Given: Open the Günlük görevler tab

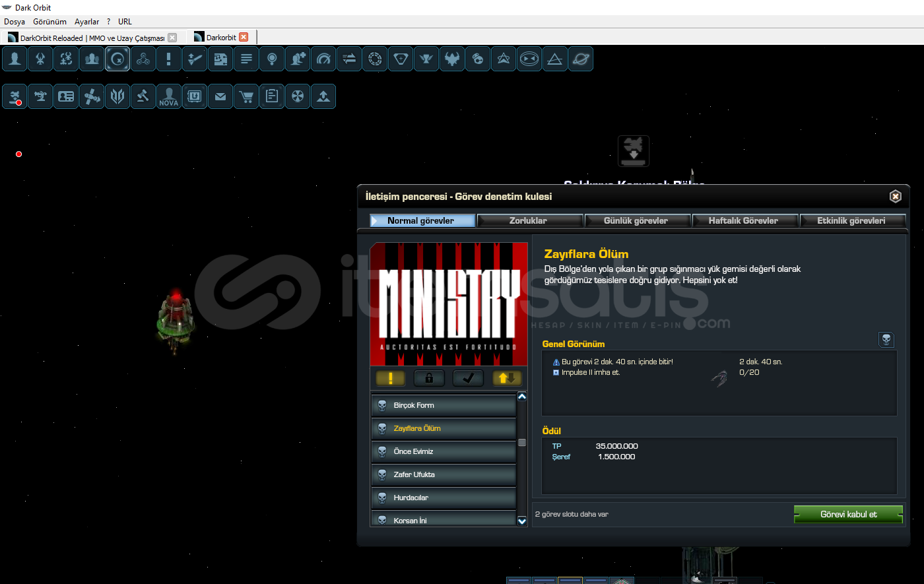Looking at the screenshot, I should (x=638, y=220).
